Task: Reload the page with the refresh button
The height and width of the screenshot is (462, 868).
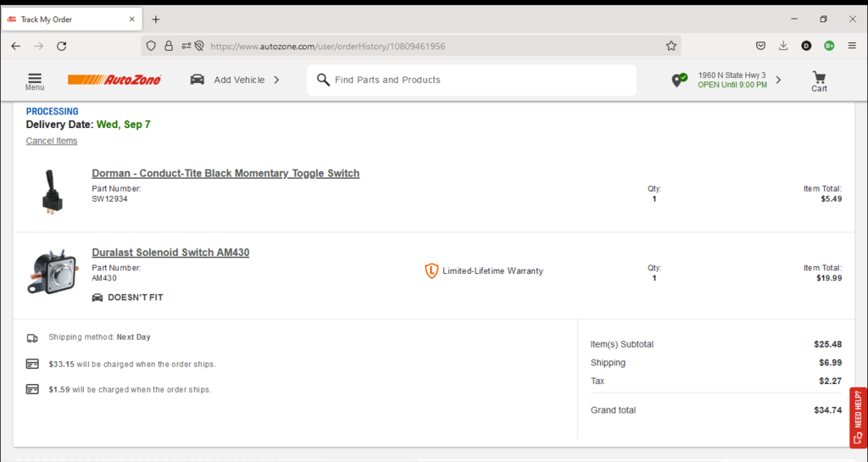Action: tap(61, 46)
